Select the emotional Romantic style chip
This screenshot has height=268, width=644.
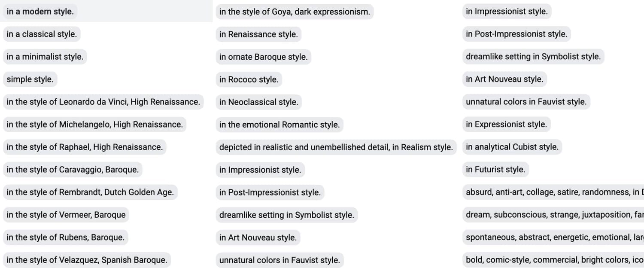279,125
